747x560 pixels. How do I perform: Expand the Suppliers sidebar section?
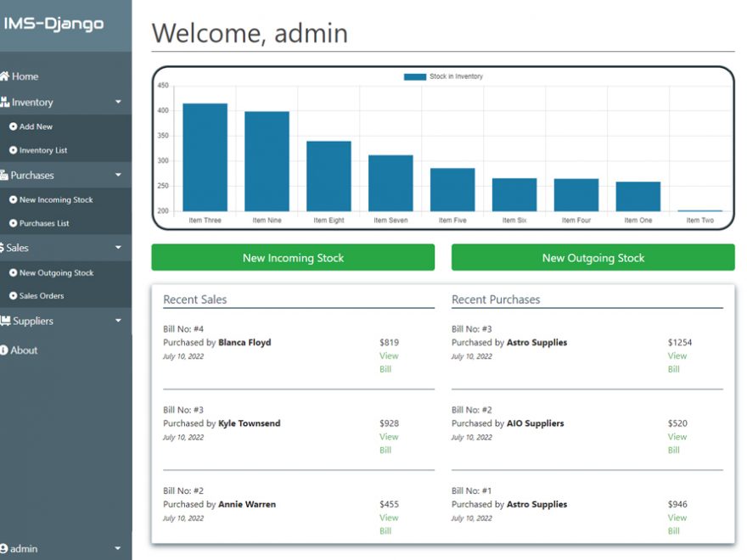[x=119, y=321]
